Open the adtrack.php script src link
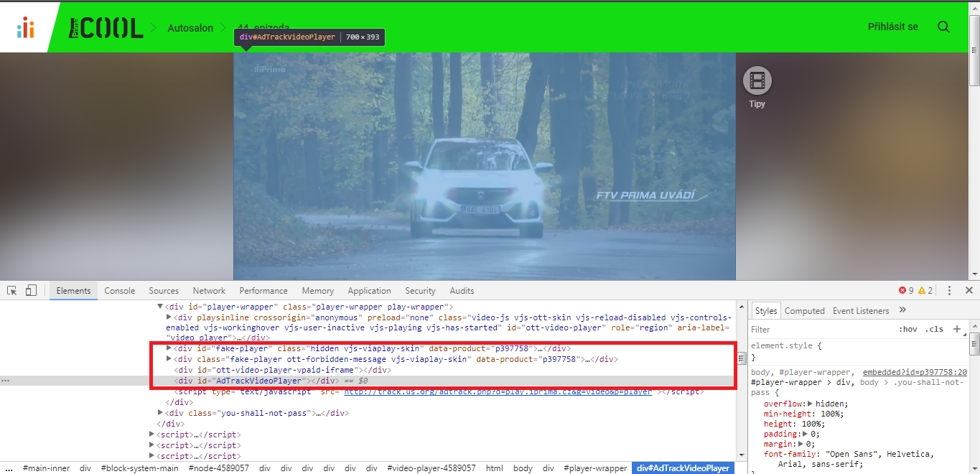980x474 pixels. click(x=498, y=391)
